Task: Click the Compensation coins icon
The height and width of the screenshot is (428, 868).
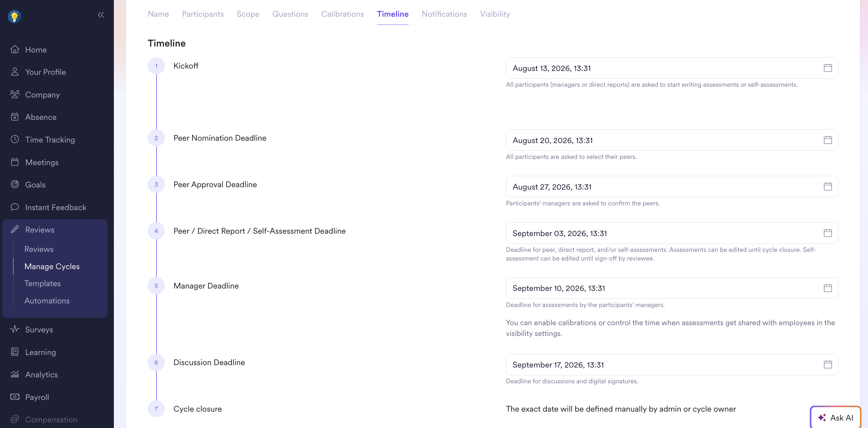Action: point(15,419)
